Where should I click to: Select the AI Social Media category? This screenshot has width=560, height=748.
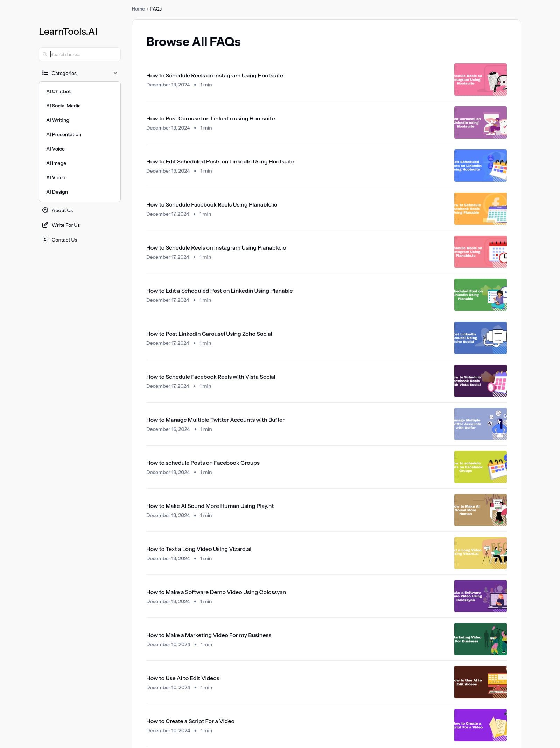[63, 105]
